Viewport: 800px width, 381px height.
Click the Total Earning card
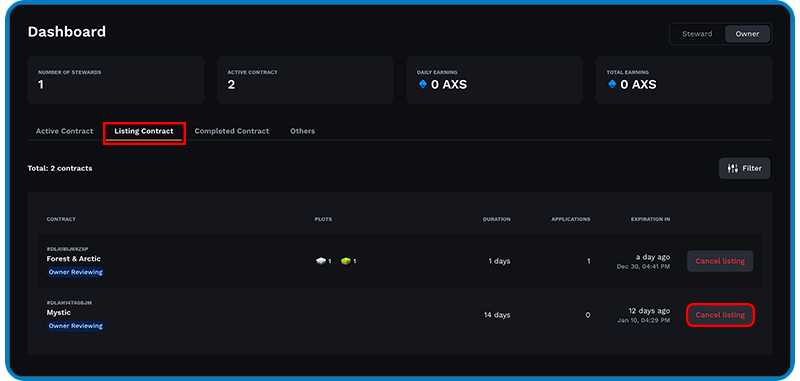684,80
